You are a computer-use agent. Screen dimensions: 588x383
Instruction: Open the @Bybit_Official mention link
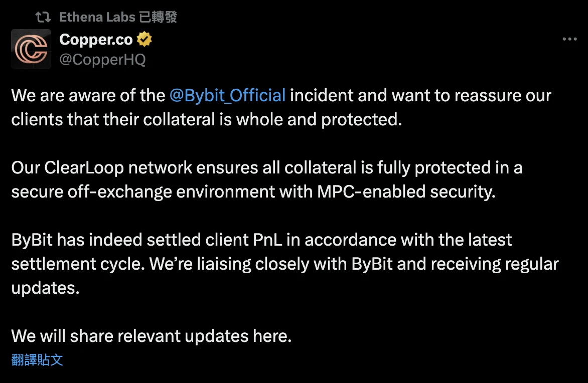pos(227,95)
